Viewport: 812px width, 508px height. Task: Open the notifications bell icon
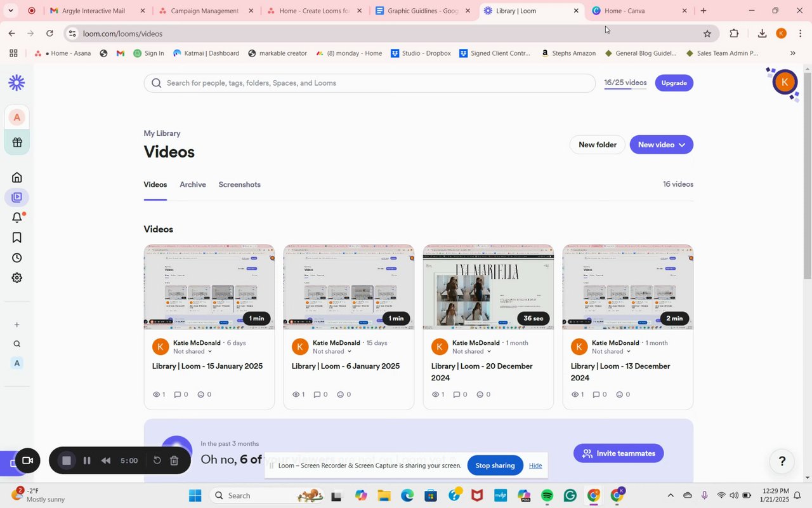(17, 218)
